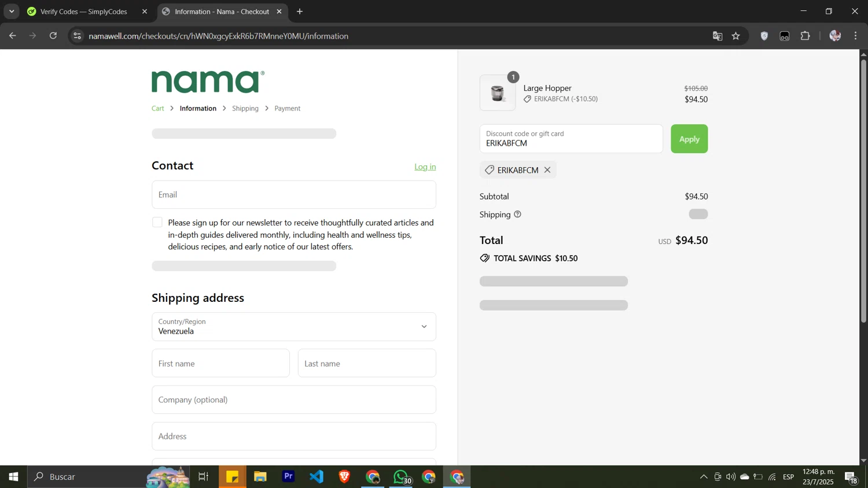View site information icon in address bar
The height and width of the screenshot is (488, 868).
click(78, 36)
